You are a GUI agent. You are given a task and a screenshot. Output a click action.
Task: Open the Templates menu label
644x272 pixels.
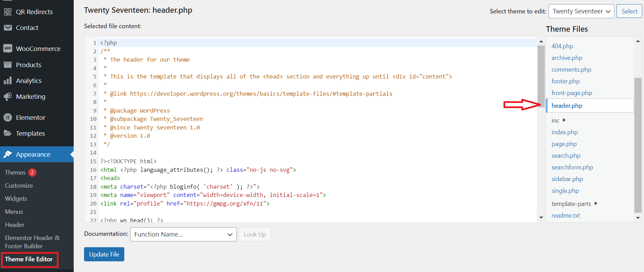pos(30,133)
